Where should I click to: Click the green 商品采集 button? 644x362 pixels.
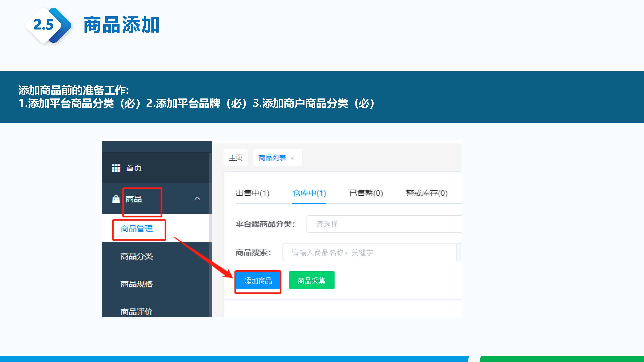coord(311,280)
